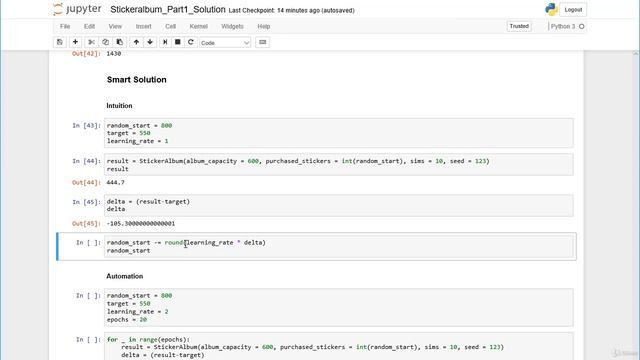Open the Kernel menu
The image size is (640, 360).
tap(198, 26)
